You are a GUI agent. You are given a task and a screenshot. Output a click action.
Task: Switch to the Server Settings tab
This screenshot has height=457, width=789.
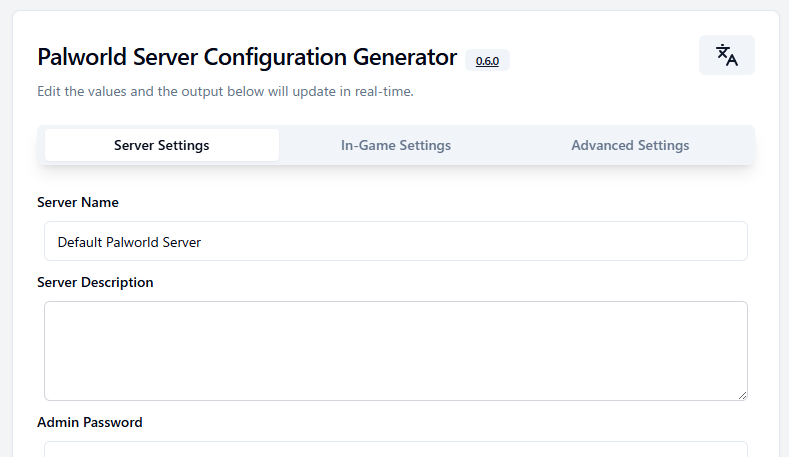tap(162, 145)
